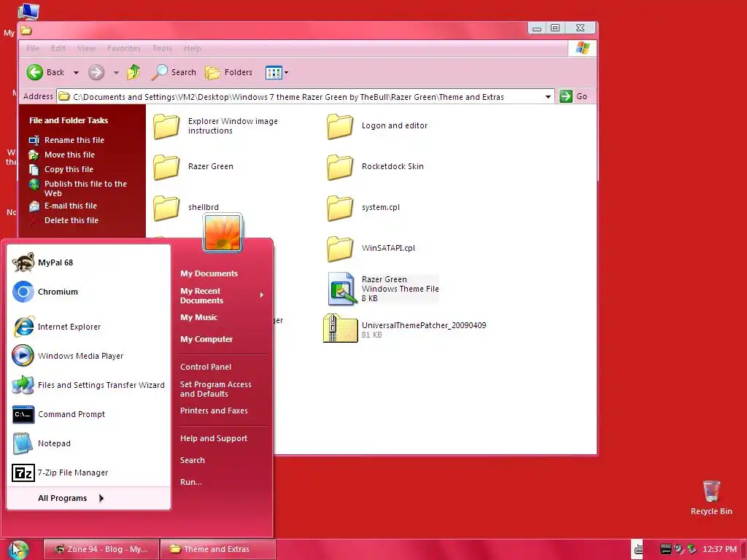Viewport: 747px width, 560px height.
Task: Click the grey Forward arrow icon
Action: click(96, 72)
